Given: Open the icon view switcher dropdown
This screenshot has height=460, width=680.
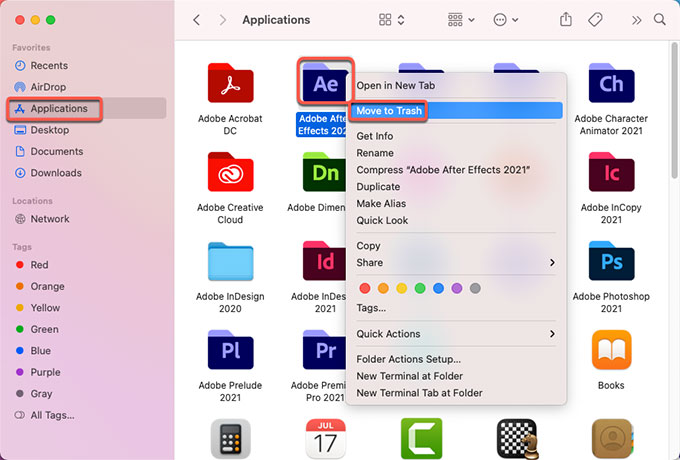Looking at the screenshot, I should (x=392, y=20).
